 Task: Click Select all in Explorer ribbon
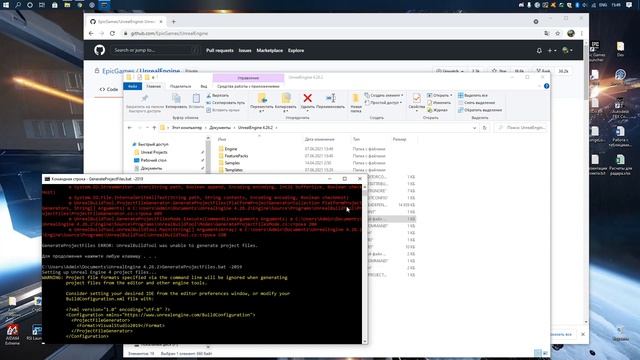click(473, 96)
